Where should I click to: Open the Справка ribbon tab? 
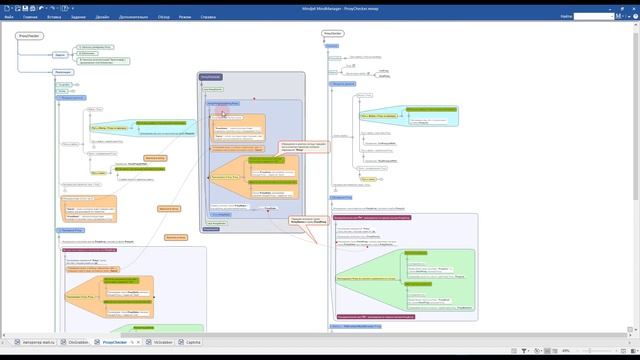208,17
